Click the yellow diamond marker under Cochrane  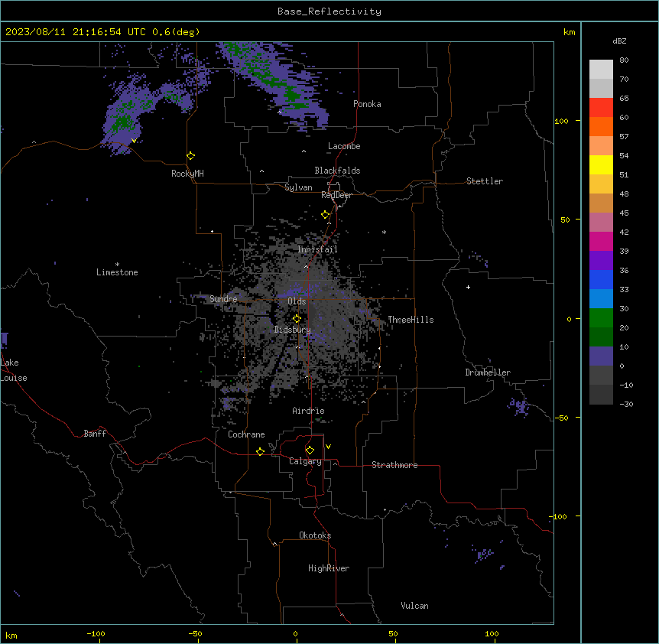260,451
